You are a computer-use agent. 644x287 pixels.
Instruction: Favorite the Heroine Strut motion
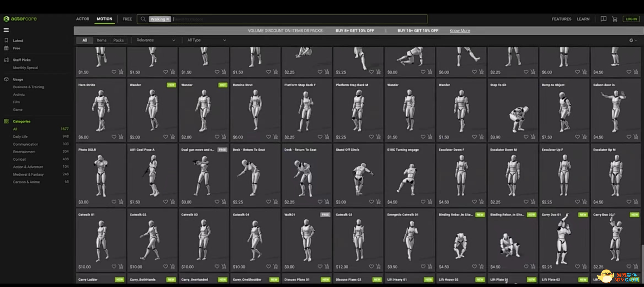[x=268, y=137]
